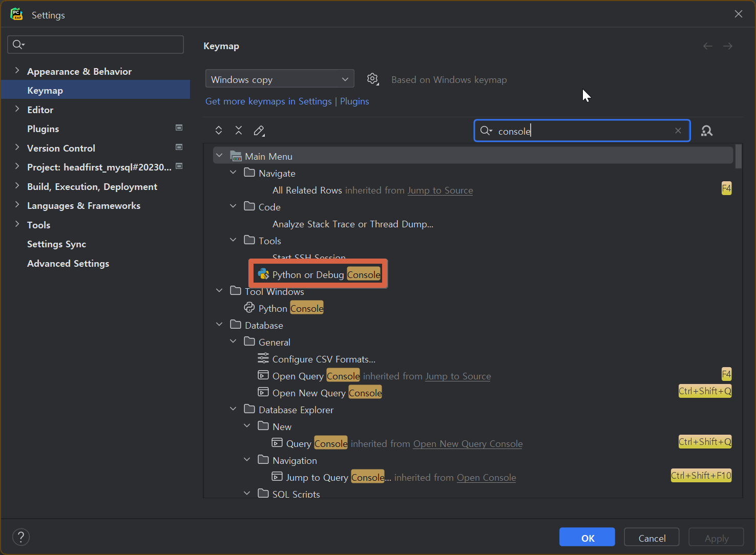The width and height of the screenshot is (756, 555).
Task: Click the Expand All icon in keymap toolbar
Action: coord(219,131)
